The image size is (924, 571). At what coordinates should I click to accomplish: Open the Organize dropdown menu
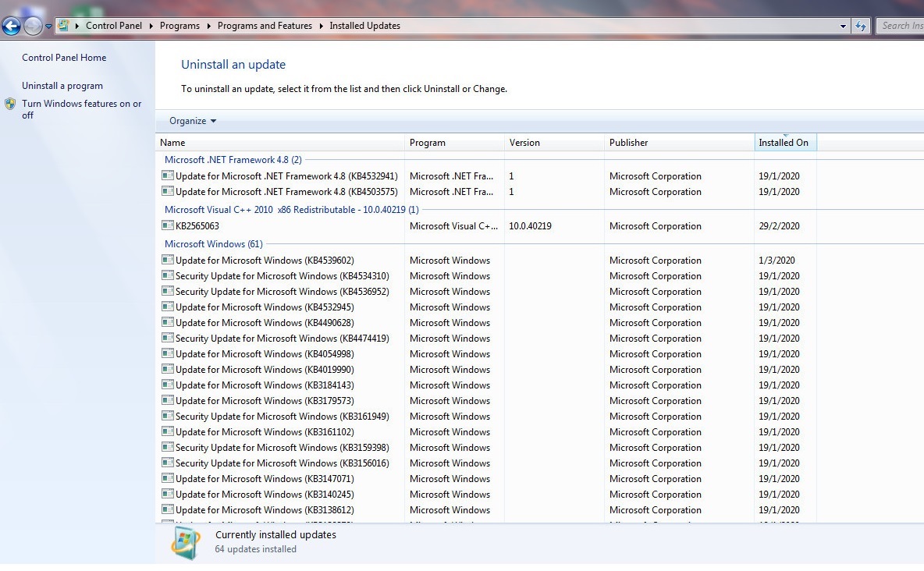click(x=193, y=121)
